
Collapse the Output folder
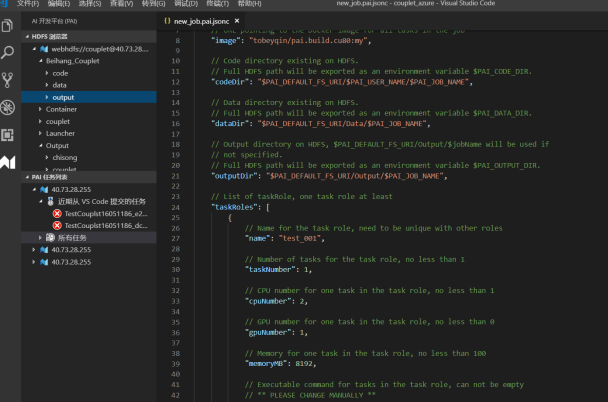[x=41, y=145]
